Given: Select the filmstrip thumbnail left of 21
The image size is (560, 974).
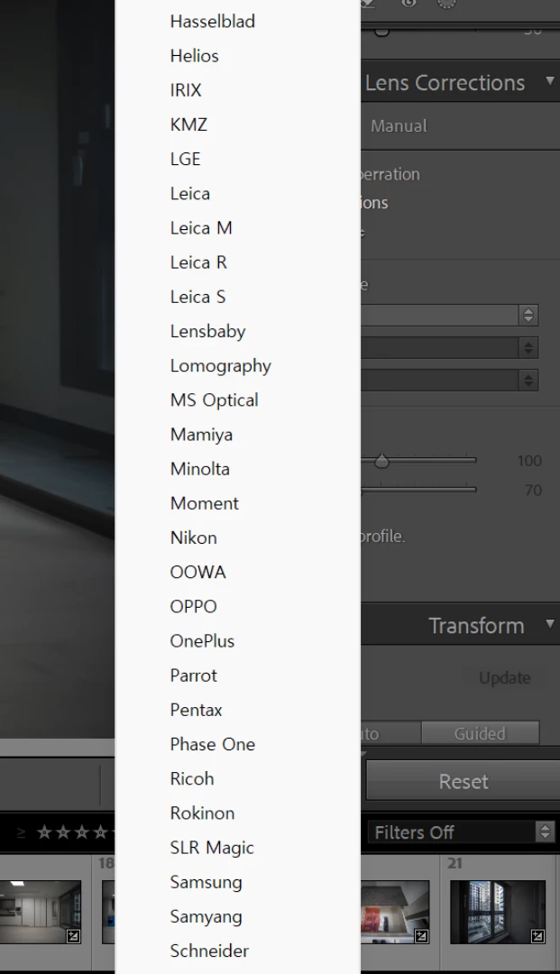Looking at the screenshot, I should (395, 912).
